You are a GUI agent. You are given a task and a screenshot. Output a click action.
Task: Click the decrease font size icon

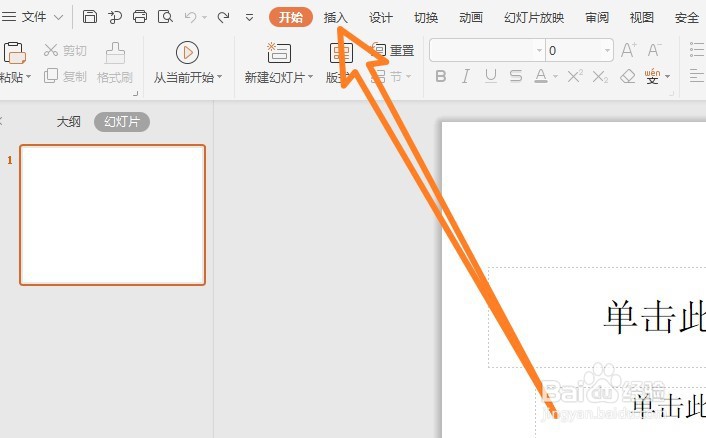(x=654, y=50)
